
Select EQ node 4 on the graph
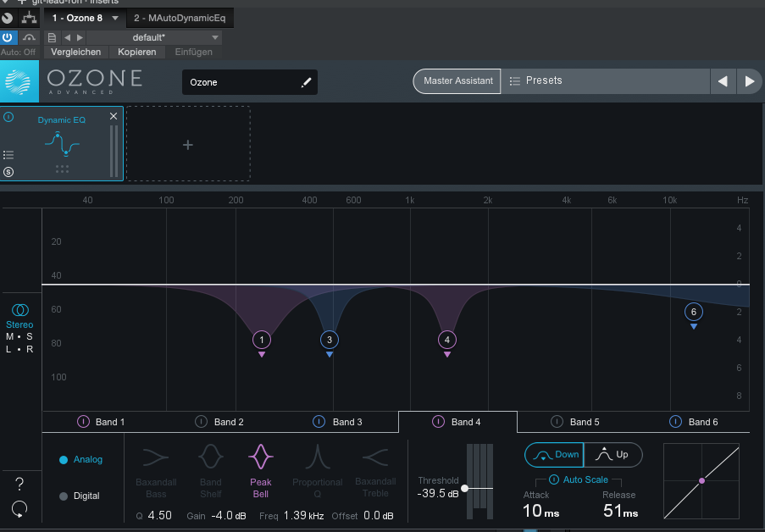[447, 340]
